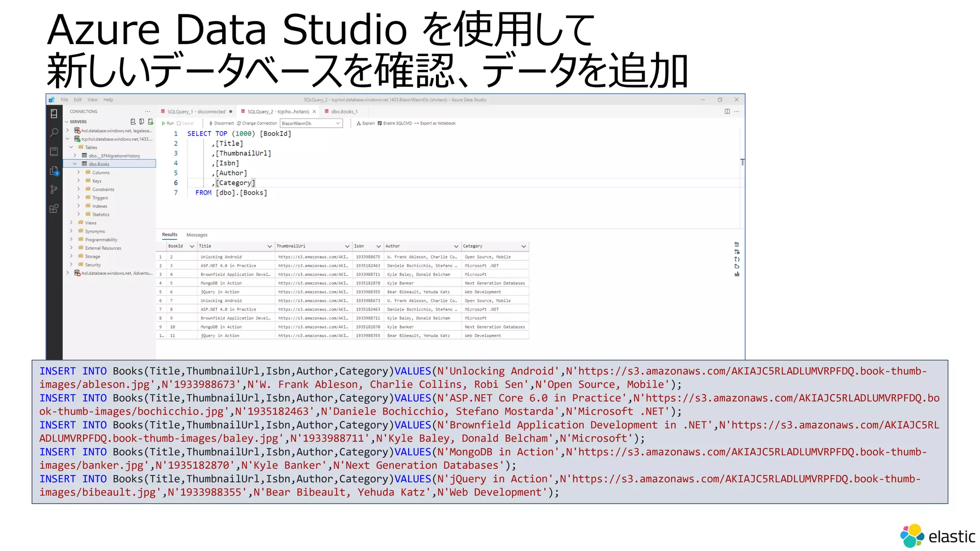980x551 pixels.
Task: Expand the dbo.__EFMigrationsHistory table
Action: [x=75, y=155]
